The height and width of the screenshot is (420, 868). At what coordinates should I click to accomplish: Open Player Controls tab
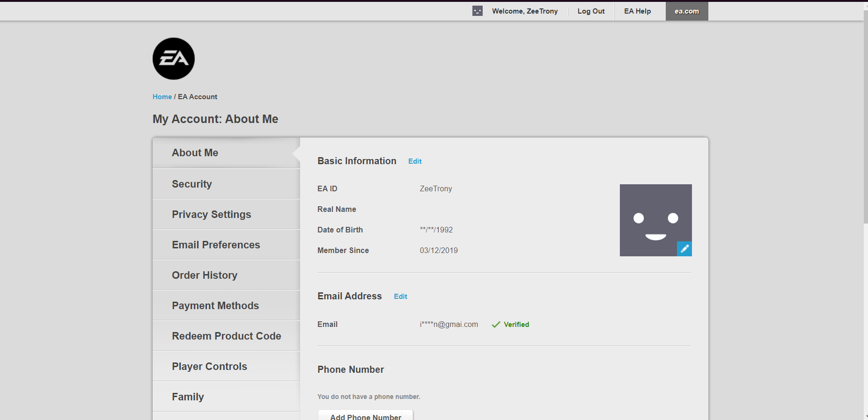point(209,366)
